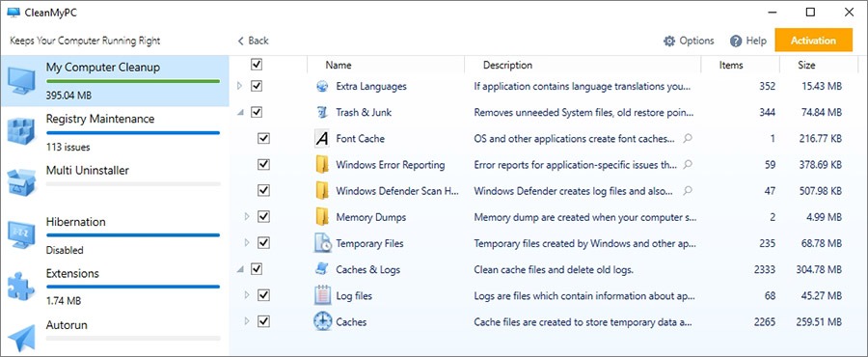Open Hibernation sleeping monitor icon
868x357 pixels.
pos(21,234)
